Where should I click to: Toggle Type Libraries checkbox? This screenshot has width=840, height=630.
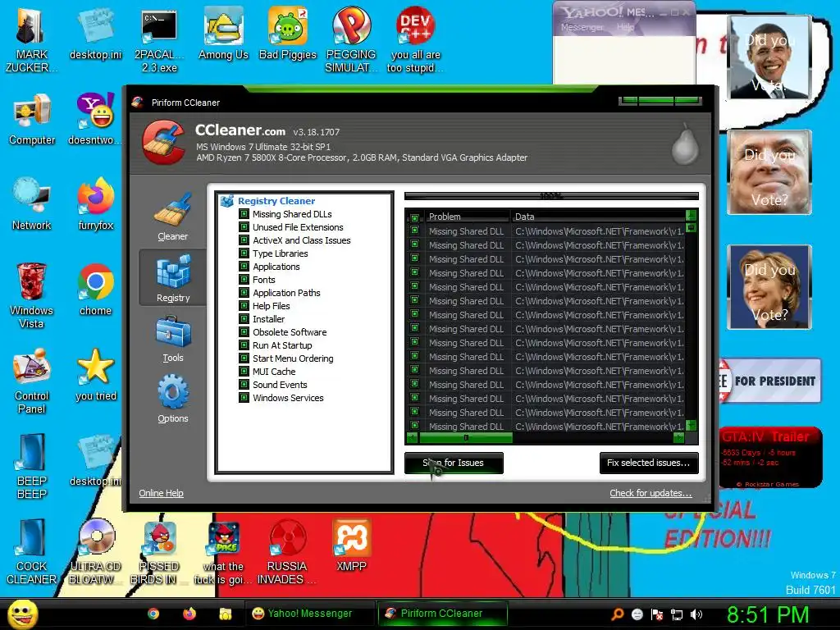[x=244, y=253]
